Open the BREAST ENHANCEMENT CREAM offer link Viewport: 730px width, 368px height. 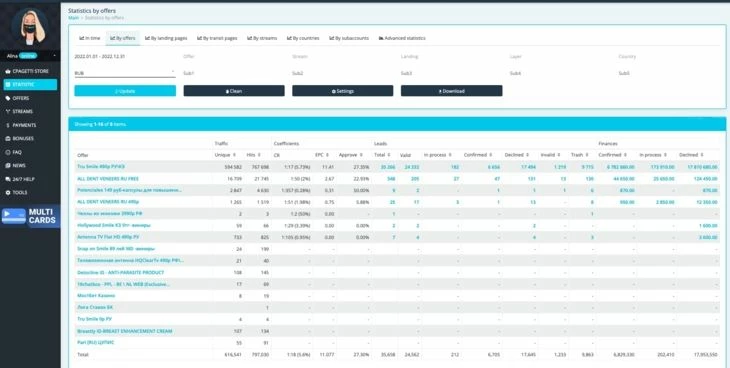pos(125,331)
